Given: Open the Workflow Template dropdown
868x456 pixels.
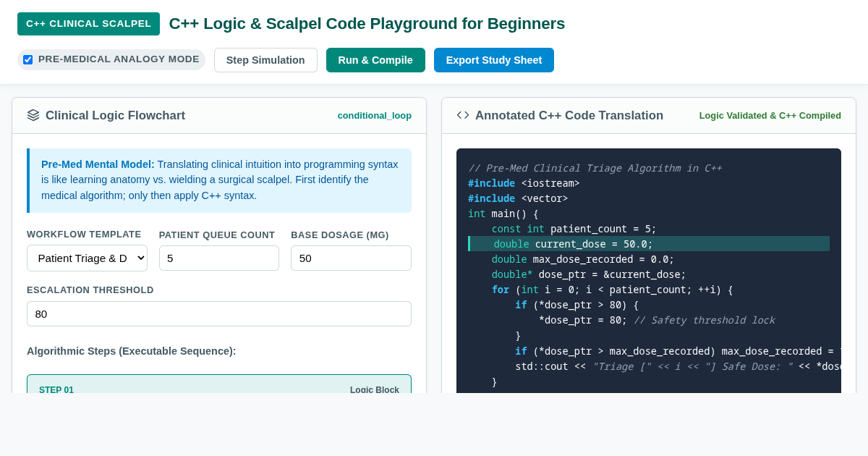Looking at the screenshot, I should (87, 258).
